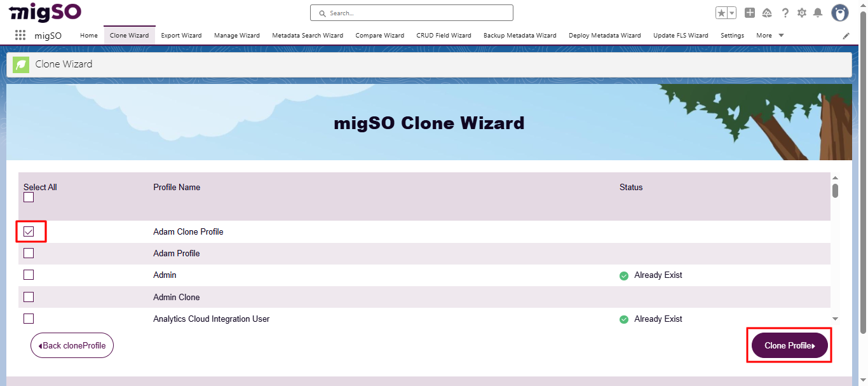Click Already Exist text in Admin row

(658, 275)
